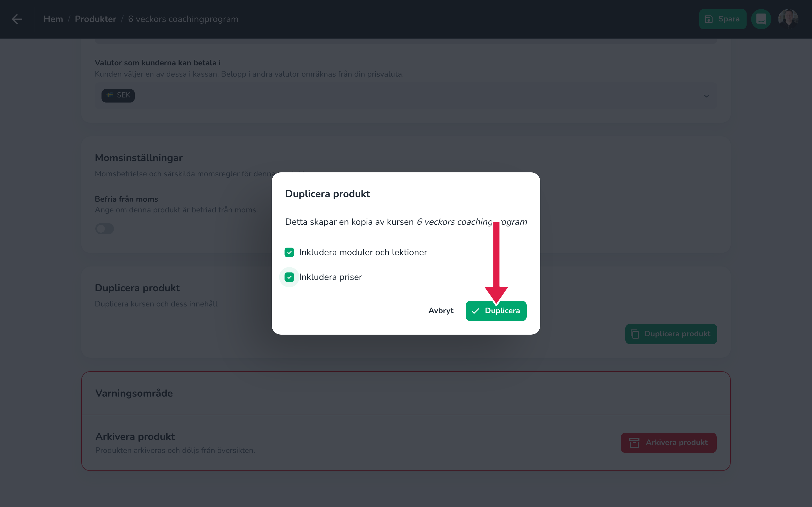Uncheck Inkludera priser checkbox
The image size is (812, 507).
pos(289,277)
